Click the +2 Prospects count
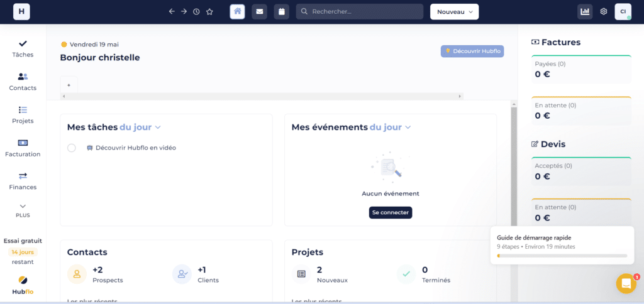644x304 pixels. point(97,270)
